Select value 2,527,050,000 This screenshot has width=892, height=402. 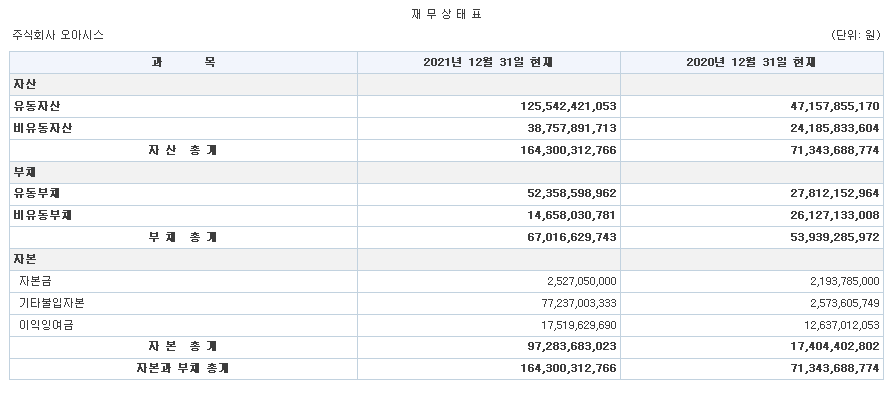[x=582, y=281]
